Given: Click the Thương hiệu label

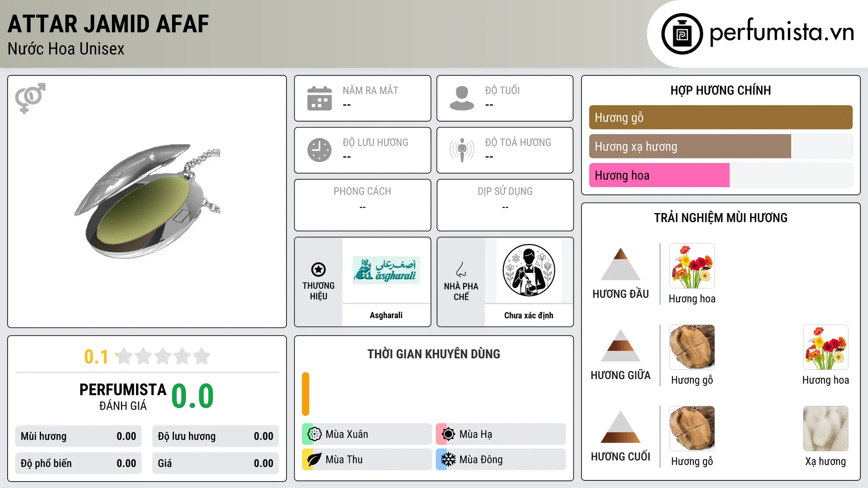Looking at the screenshot, I should coord(318,291).
